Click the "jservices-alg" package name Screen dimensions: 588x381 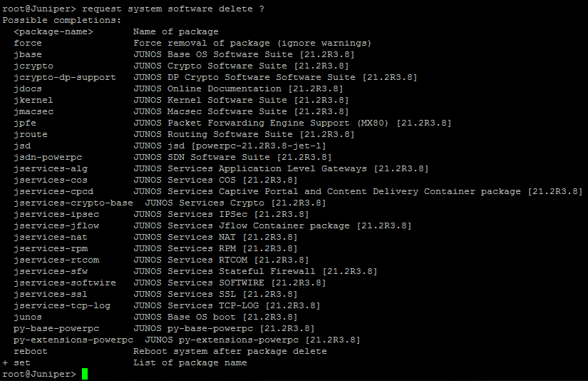click(x=51, y=168)
